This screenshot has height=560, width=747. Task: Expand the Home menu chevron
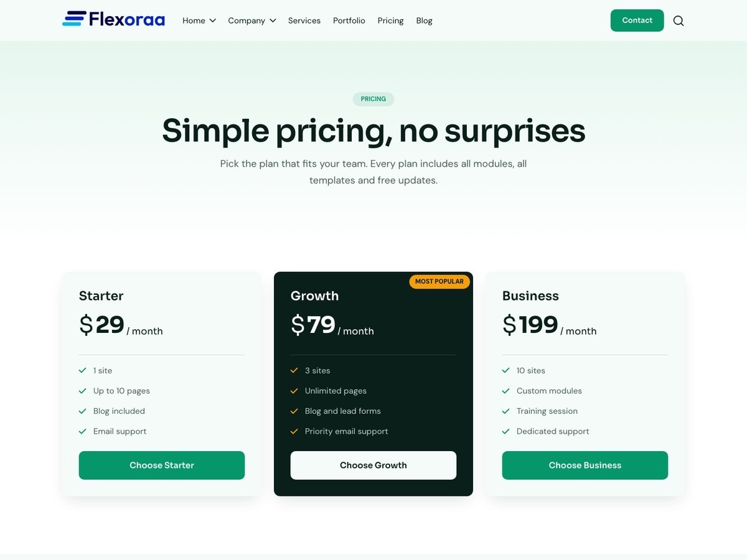[x=212, y=21]
